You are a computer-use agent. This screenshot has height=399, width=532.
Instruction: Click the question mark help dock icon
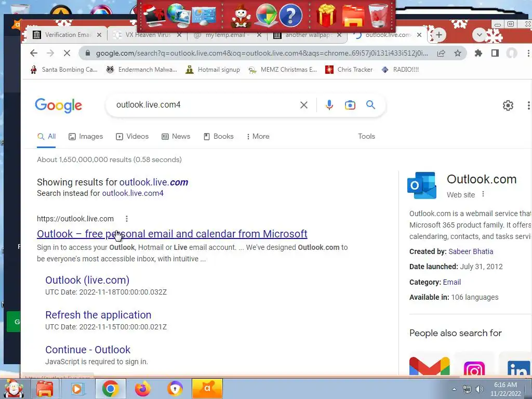291,15
